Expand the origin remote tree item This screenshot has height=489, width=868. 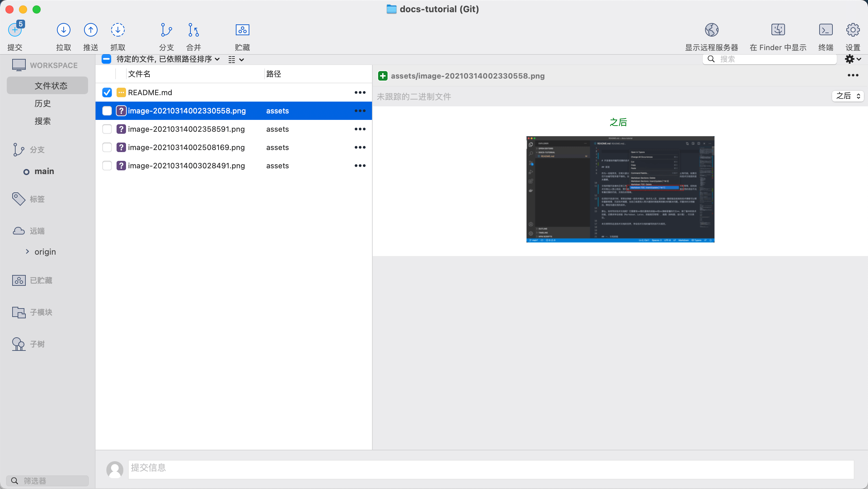click(27, 251)
